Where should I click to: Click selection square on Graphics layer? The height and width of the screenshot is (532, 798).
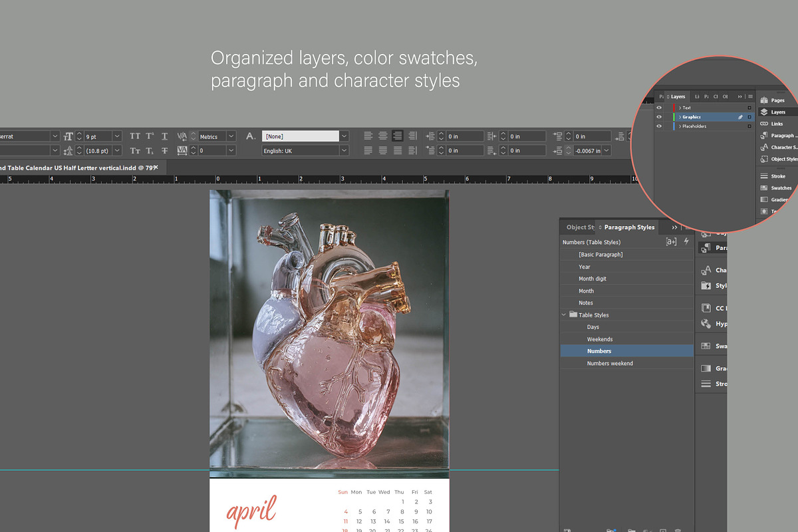(749, 117)
